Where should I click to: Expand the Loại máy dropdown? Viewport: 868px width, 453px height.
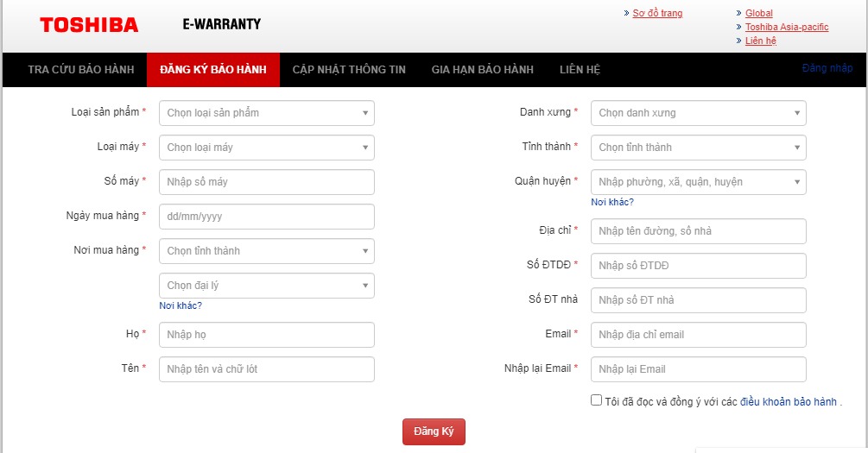point(266,148)
